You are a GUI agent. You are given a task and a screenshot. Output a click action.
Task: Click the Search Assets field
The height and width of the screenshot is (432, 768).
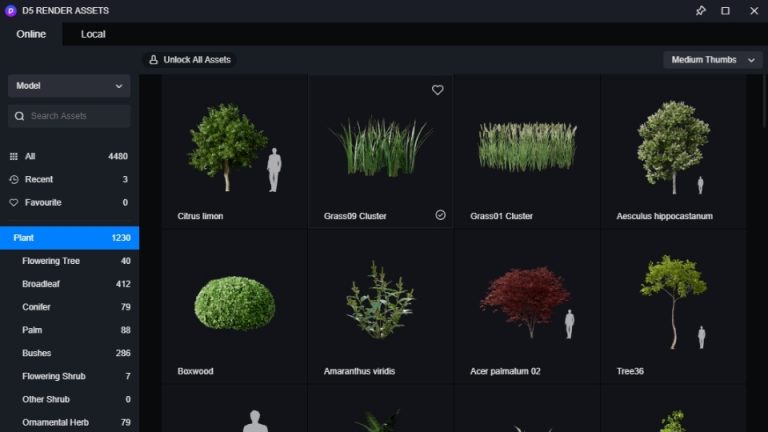tap(69, 116)
